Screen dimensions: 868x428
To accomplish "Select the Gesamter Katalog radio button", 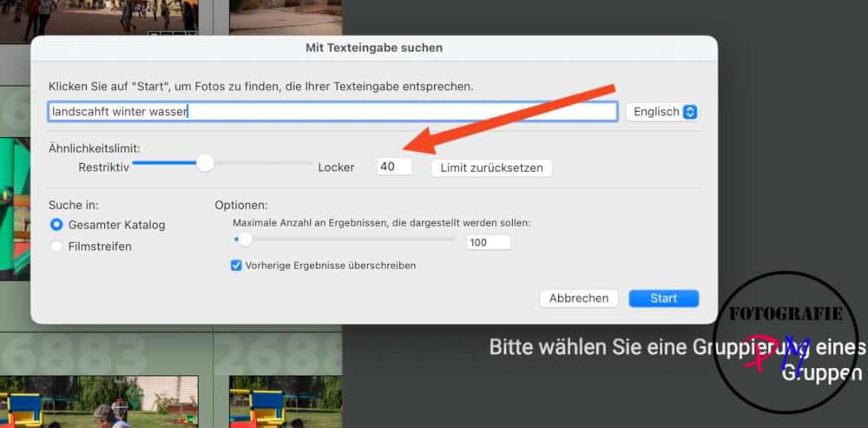I will click(x=57, y=225).
